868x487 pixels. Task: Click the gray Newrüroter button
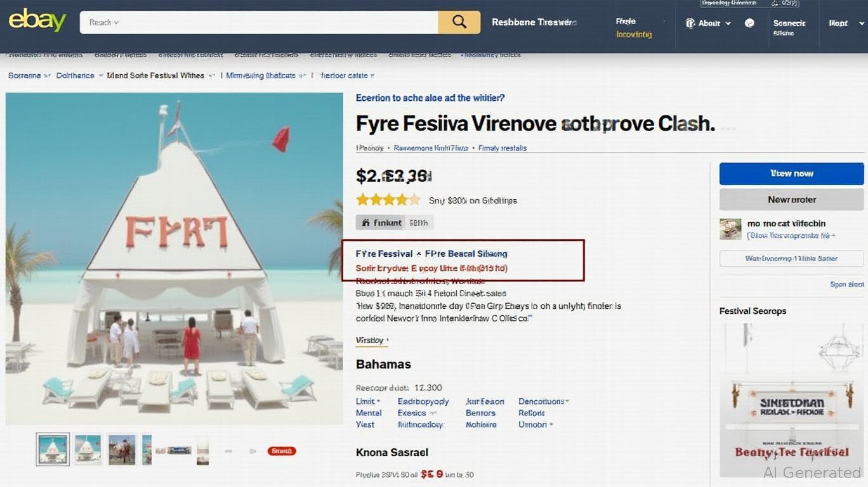[791, 200]
